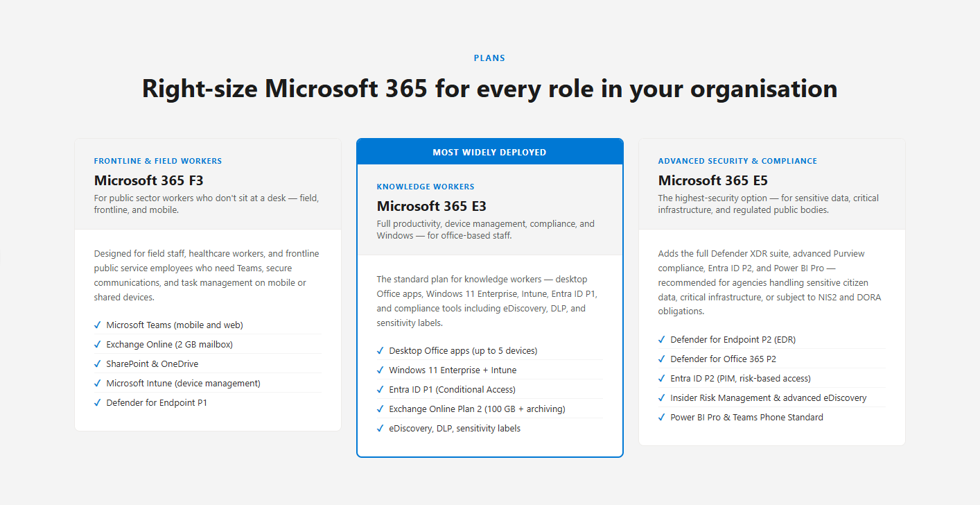Viewport: 980px width, 505px height.
Task: Click the "SharePoint & OneDrive" feature text
Action: pyautogui.click(x=152, y=363)
